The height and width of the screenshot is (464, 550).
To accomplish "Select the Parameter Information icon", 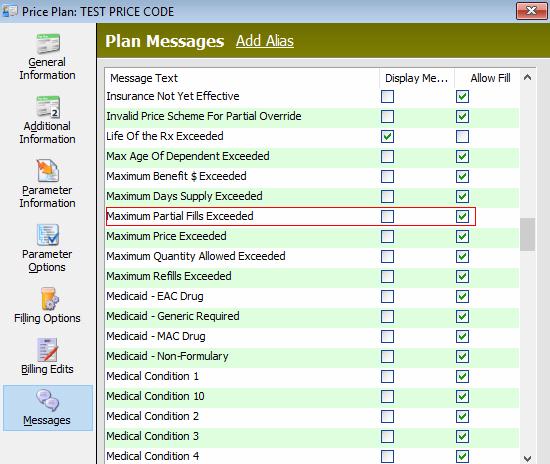I will pos(48,171).
